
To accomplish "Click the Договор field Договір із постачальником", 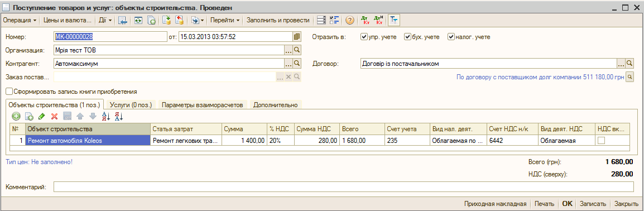I will click(489, 64).
